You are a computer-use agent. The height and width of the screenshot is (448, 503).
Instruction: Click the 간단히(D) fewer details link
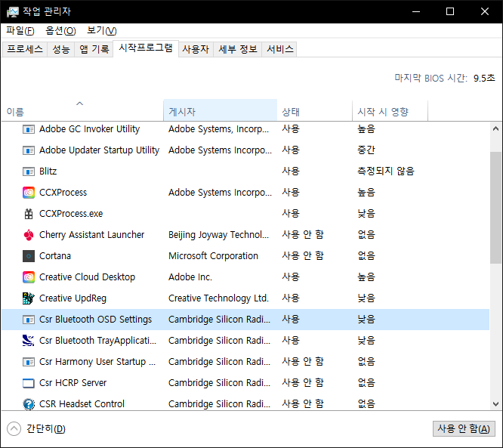46,429
